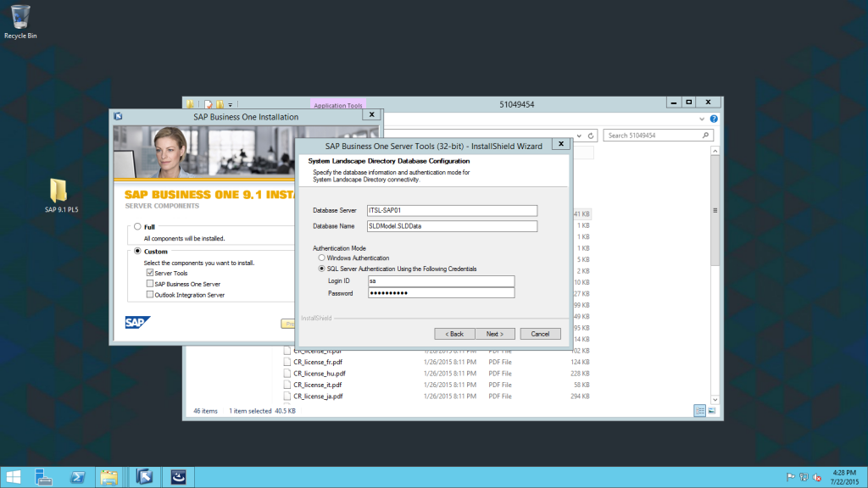Cancel the InstallShield wizard
The image size is (868, 488).
click(540, 334)
